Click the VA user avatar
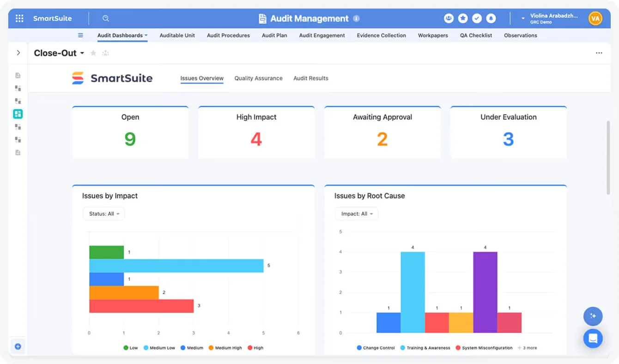The image size is (619, 364). pyautogui.click(x=595, y=18)
